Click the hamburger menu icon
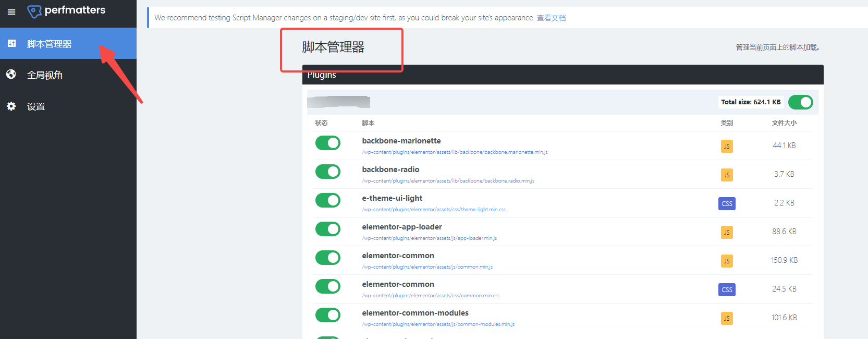Viewport: 868px width, 339px height. [x=11, y=11]
